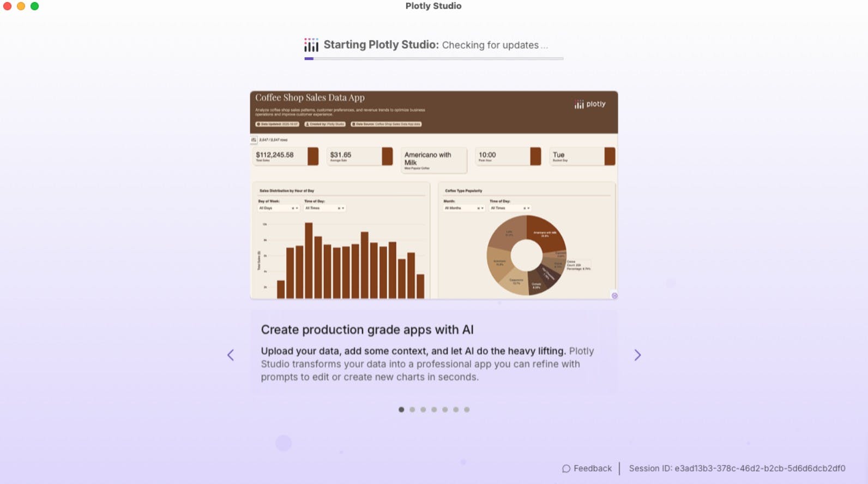Click the clear cross on the All Days filter
Screen dimensions: 868x484
293,208
